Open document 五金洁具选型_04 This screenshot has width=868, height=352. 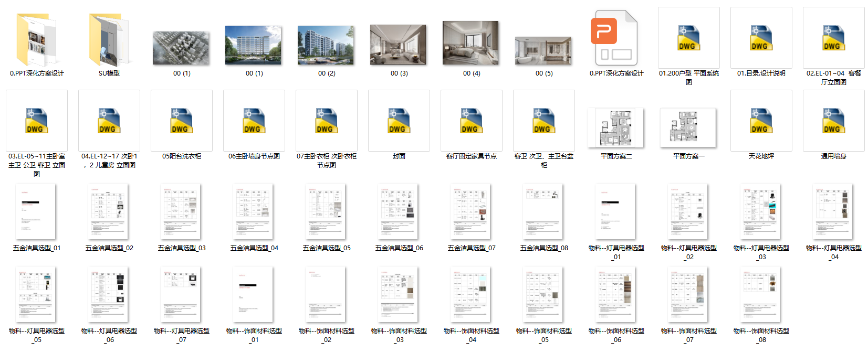[253, 211]
